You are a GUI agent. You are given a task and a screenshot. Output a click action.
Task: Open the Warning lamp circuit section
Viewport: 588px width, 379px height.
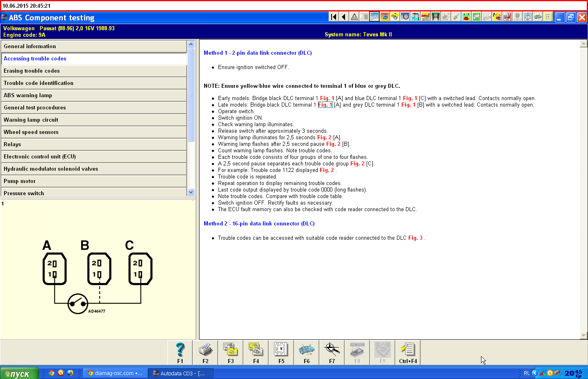click(x=94, y=120)
